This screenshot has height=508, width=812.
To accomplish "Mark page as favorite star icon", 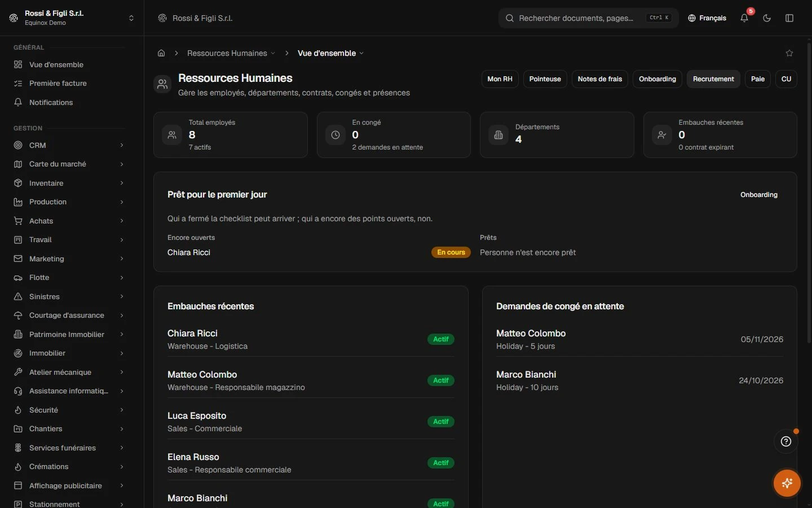I will point(789,53).
